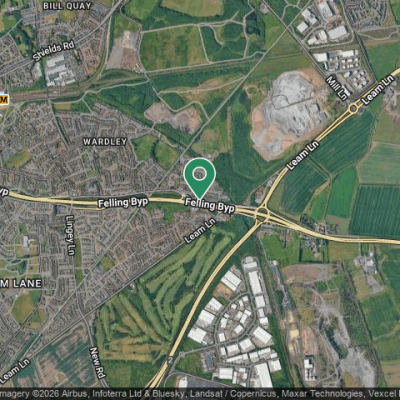
Task: Click the grey quarry site
Action: click(x=287, y=112)
